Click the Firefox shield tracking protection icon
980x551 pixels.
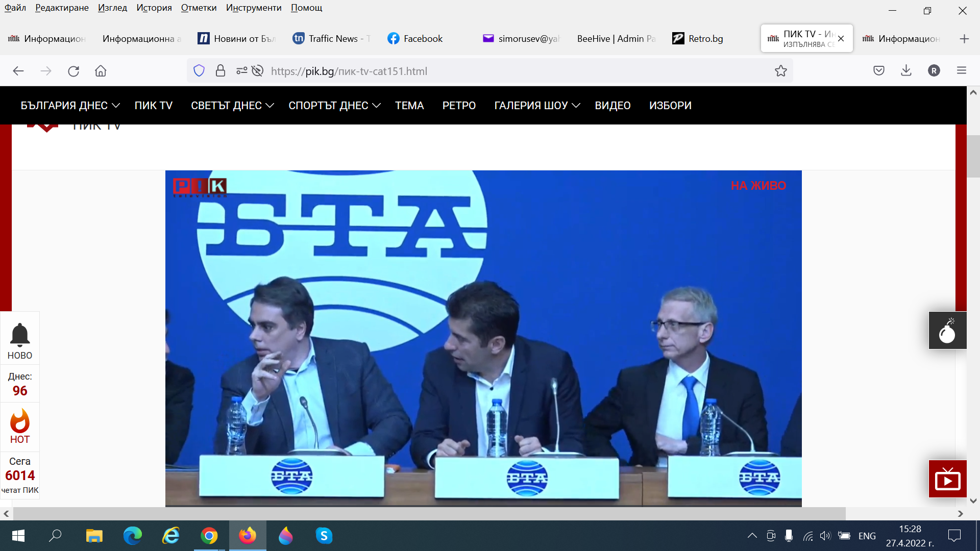pos(199,71)
